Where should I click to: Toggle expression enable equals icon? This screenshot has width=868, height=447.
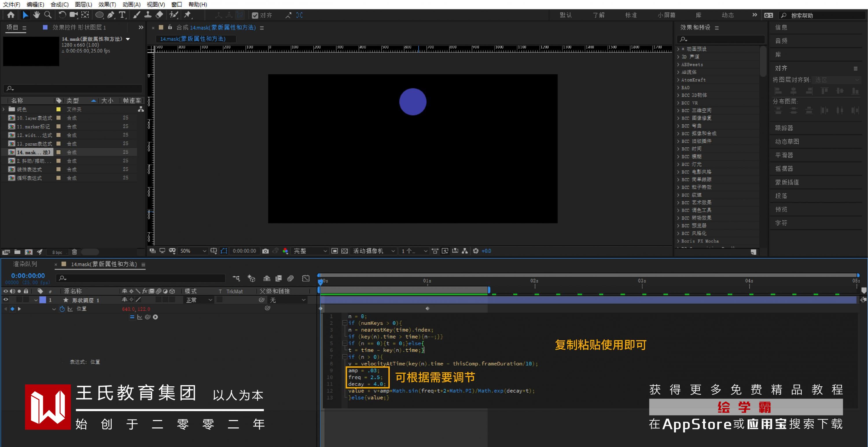[132, 317]
